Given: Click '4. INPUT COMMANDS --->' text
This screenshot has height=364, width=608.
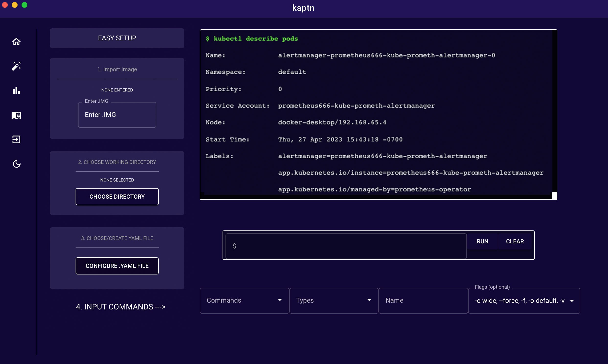Looking at the screenshot, I should [x=121, y=307].
